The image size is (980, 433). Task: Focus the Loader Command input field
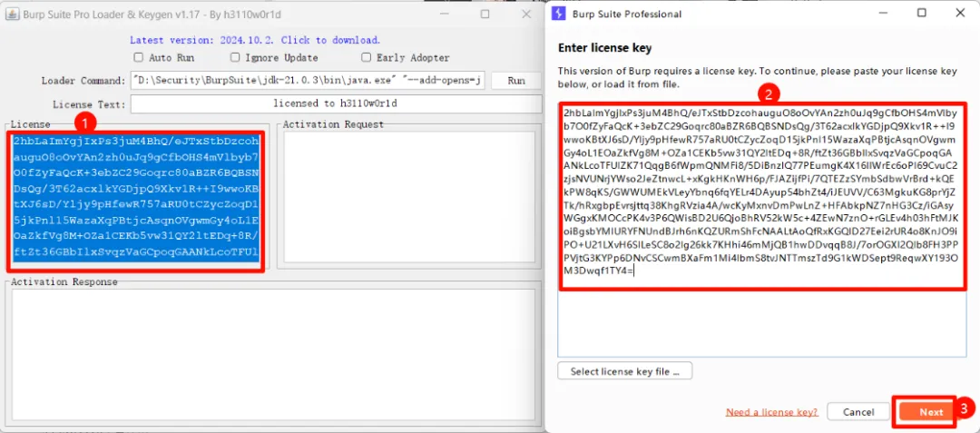(308, 81)
